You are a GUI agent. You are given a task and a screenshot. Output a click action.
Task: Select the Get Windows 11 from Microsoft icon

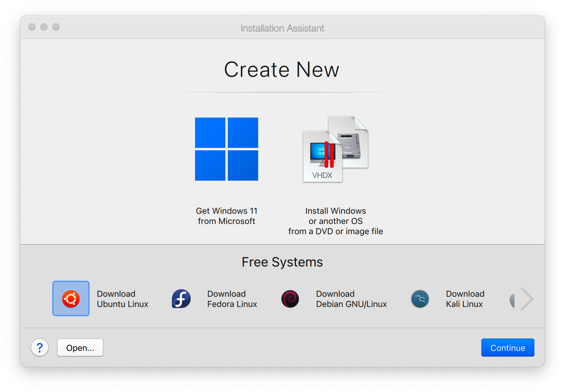click(x=227, y=149)
